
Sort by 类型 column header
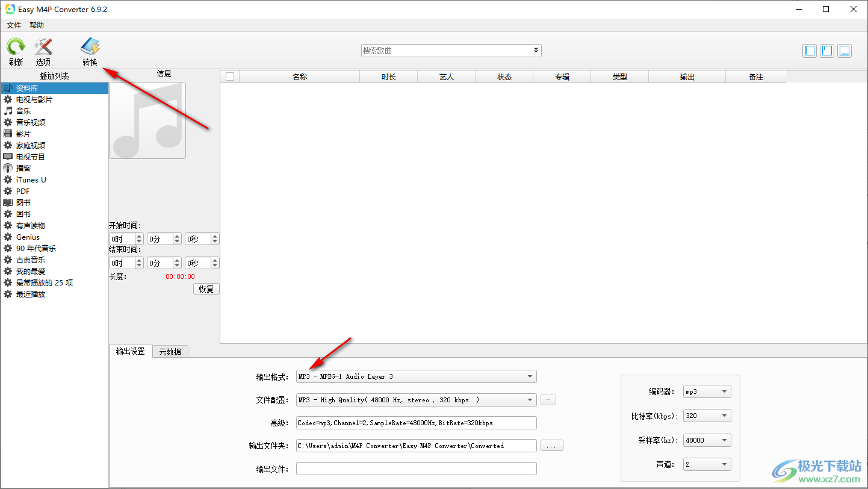click(x=620, y=76)
